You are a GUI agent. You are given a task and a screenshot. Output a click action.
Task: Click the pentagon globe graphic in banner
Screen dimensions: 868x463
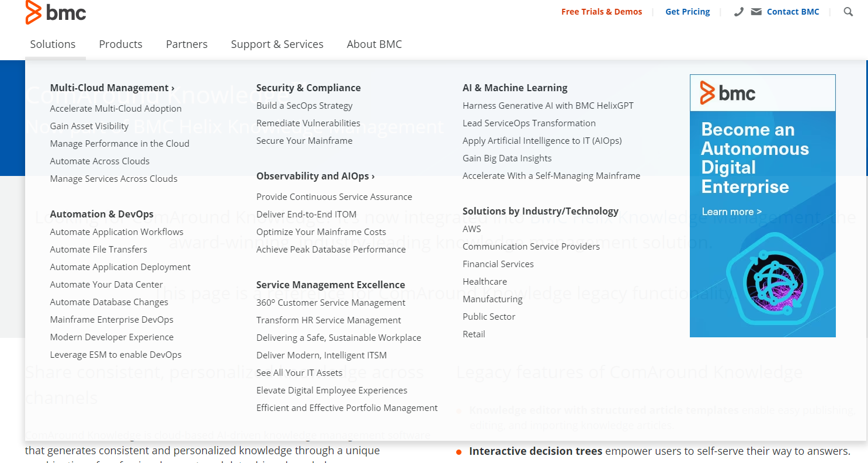pyautogui.click(x=774, y=278)
